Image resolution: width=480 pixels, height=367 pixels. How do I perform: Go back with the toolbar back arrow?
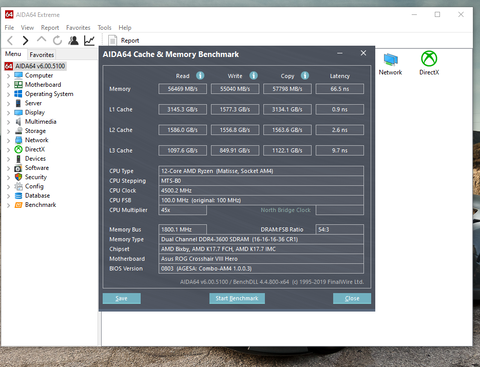[10, 41]
